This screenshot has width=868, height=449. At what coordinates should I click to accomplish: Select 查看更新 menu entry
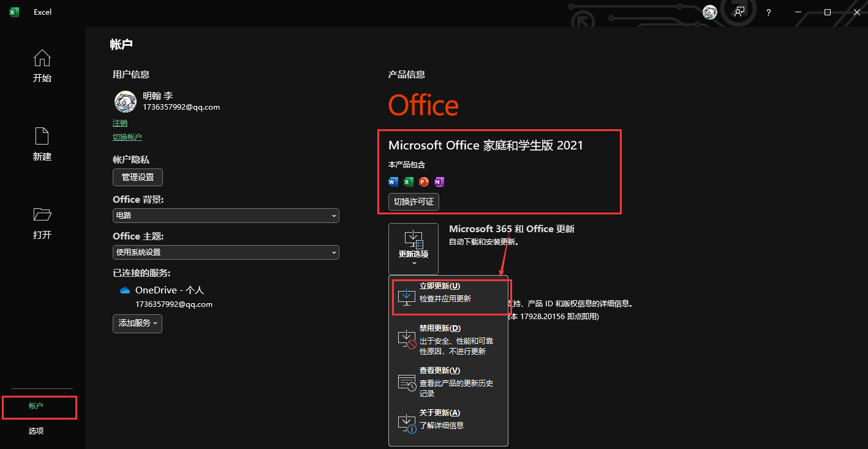448,382
